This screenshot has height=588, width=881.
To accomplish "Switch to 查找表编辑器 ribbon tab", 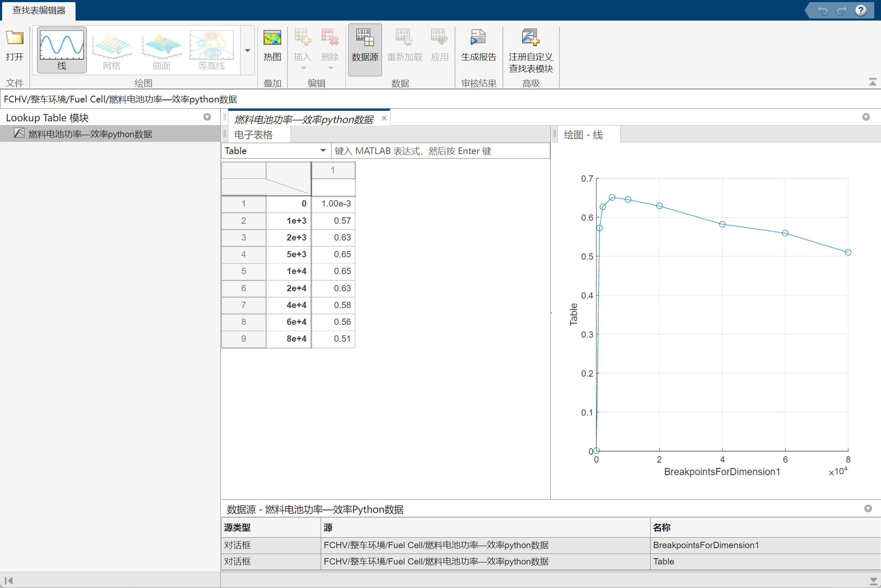I will tap(39, 10).
